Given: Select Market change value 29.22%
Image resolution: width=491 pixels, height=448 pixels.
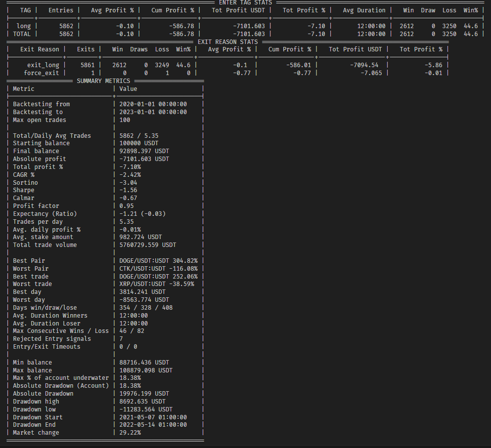Looking at the screenshot, I should point(130,433).
